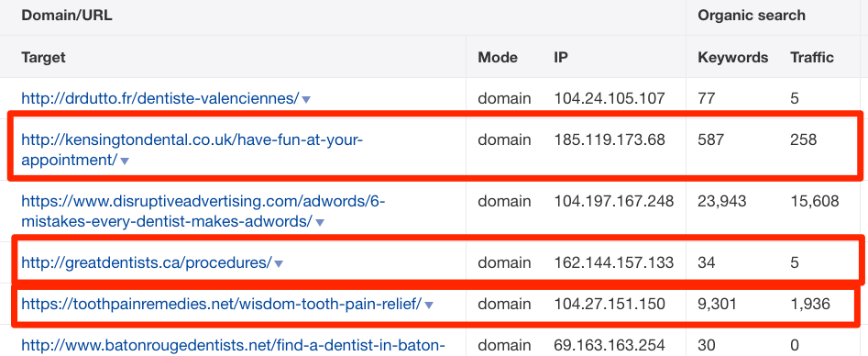This screenshot has width=868, height=356.
Task: Click the Target column header
Action: pos(43,58)
